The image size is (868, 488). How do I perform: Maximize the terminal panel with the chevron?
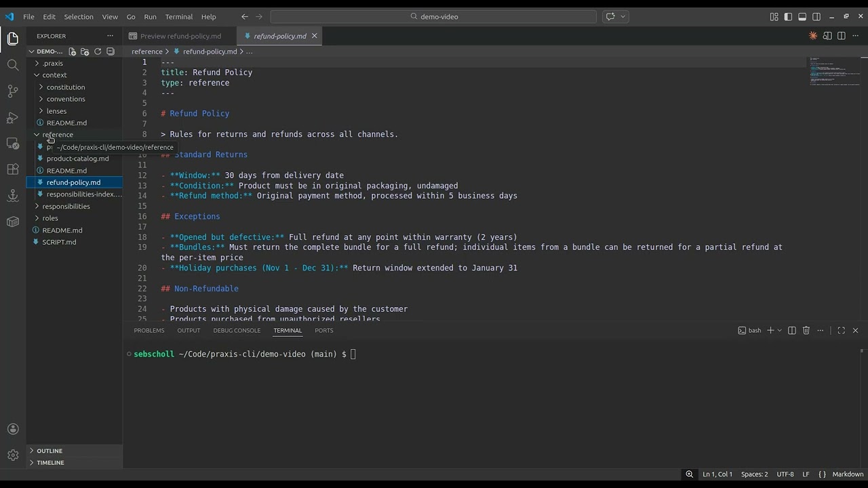(x=842, y=330)
